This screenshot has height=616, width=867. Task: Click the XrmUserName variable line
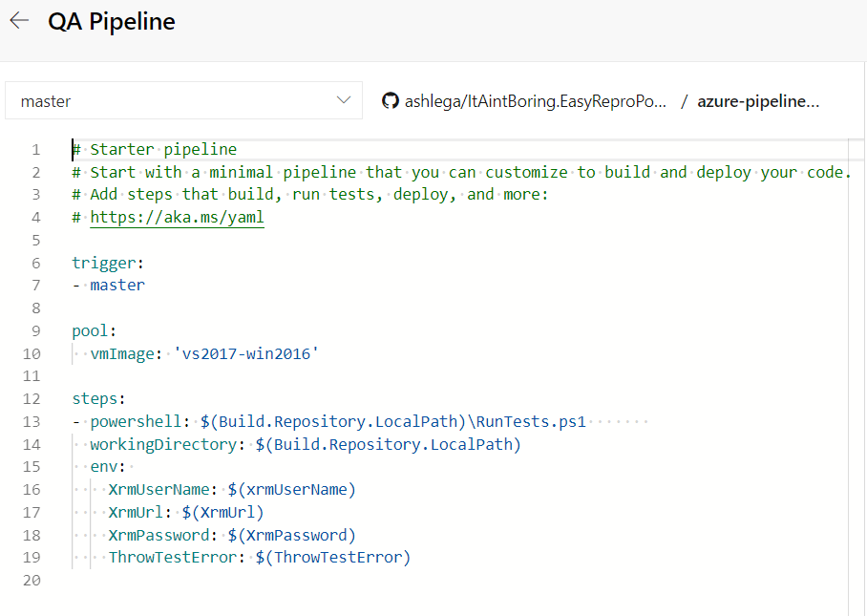(x=231, y=490)
